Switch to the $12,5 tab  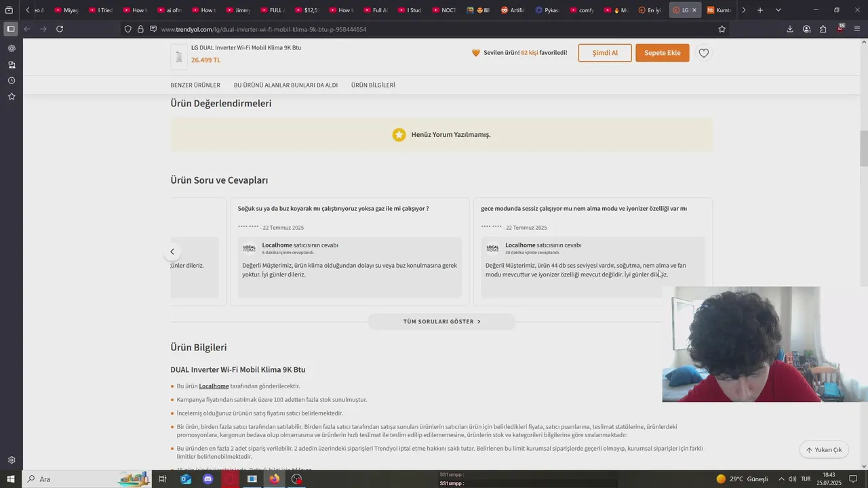pos(307,10)
